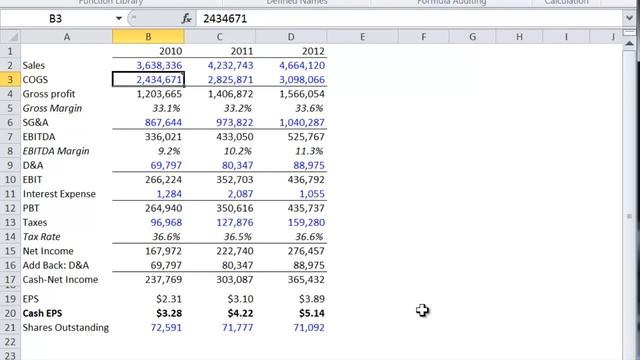Image resolution: width=640 pixels, height=360 pixels.
Task: Click the Select All corner triangle
Action: [10, 37]
